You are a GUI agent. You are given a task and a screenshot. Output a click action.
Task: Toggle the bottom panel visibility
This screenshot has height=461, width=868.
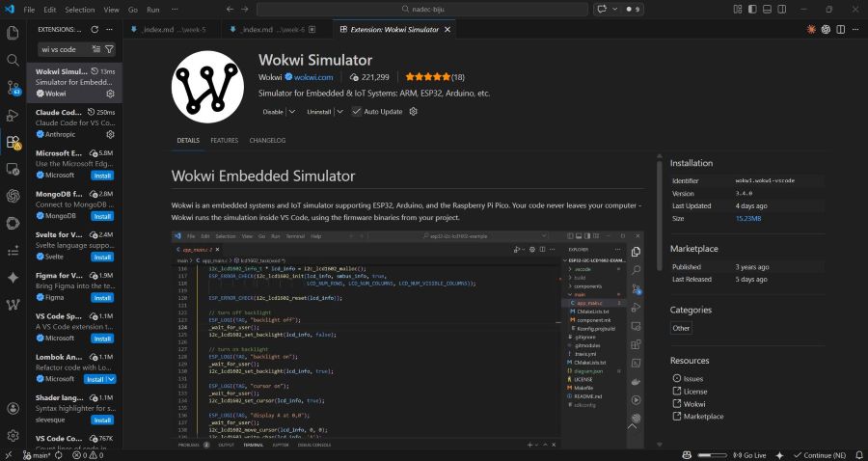click(x=768, y=10)
